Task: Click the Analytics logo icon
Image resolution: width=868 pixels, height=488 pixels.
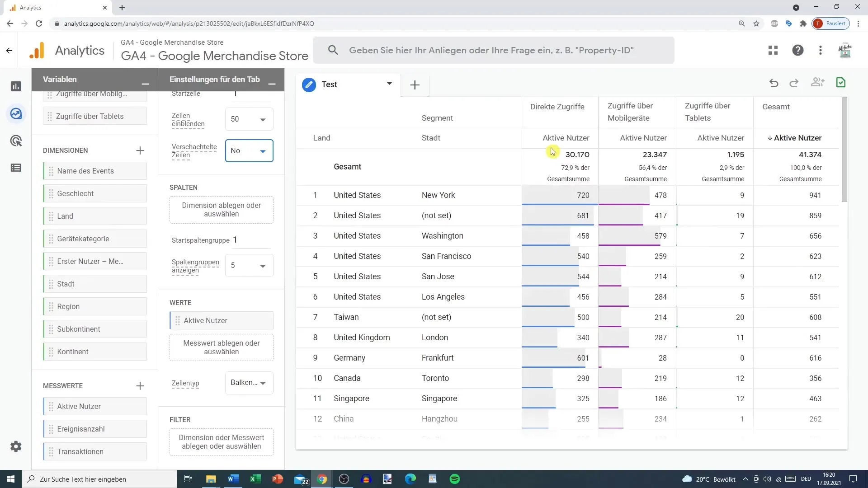Action: point(37,50)
